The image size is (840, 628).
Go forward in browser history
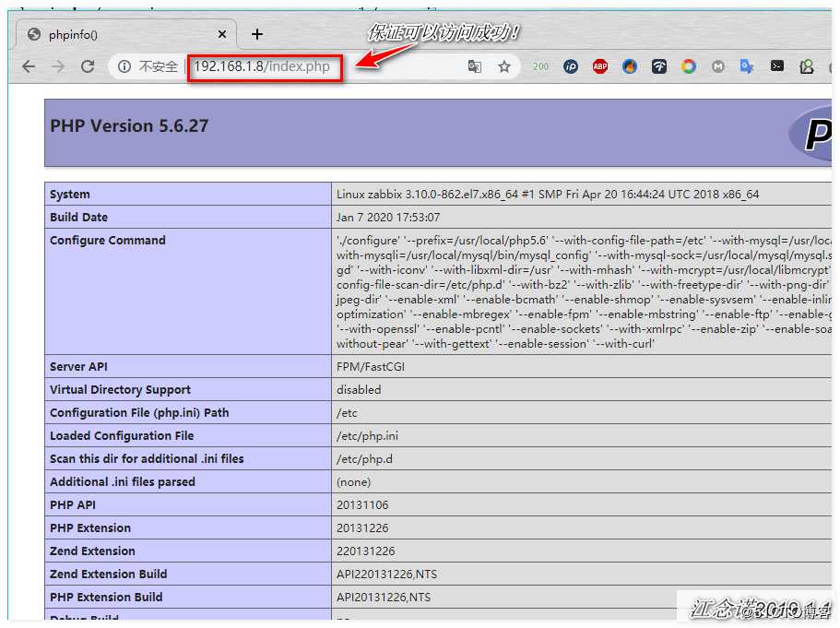click(58, 66)
